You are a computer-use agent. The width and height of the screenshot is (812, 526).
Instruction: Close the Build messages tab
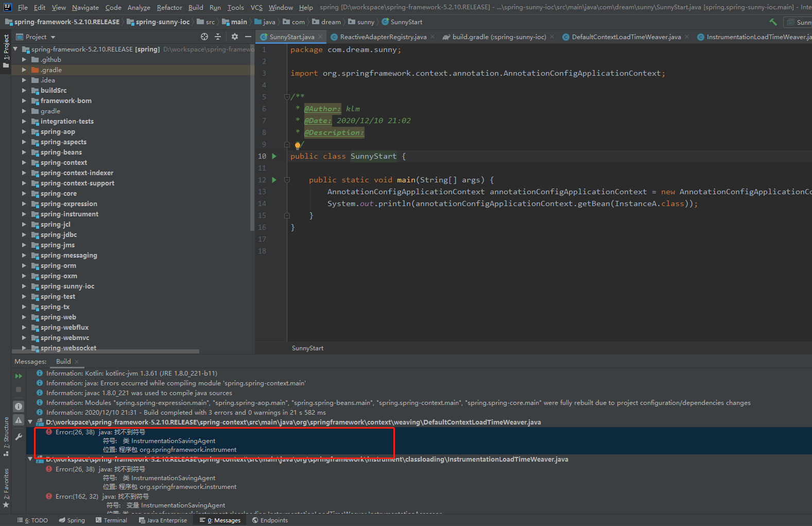click(x=77, y=362)
